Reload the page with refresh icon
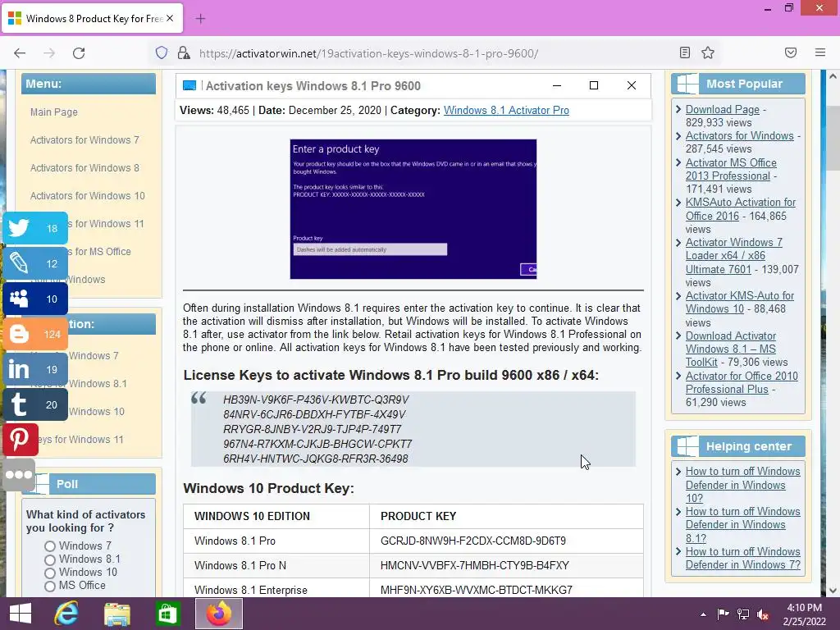Screen dimensions: 840x630 tap(79, 53)
